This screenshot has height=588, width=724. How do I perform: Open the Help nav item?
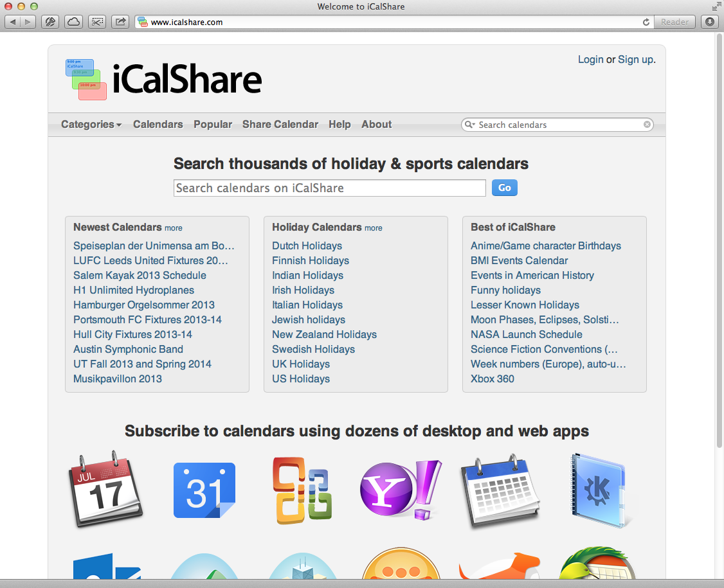340,124
